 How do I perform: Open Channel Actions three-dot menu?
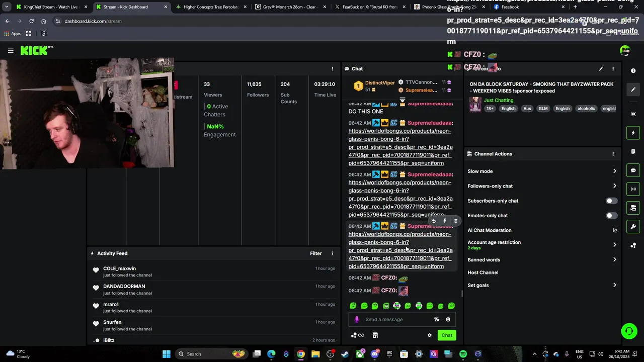[613, 154]
